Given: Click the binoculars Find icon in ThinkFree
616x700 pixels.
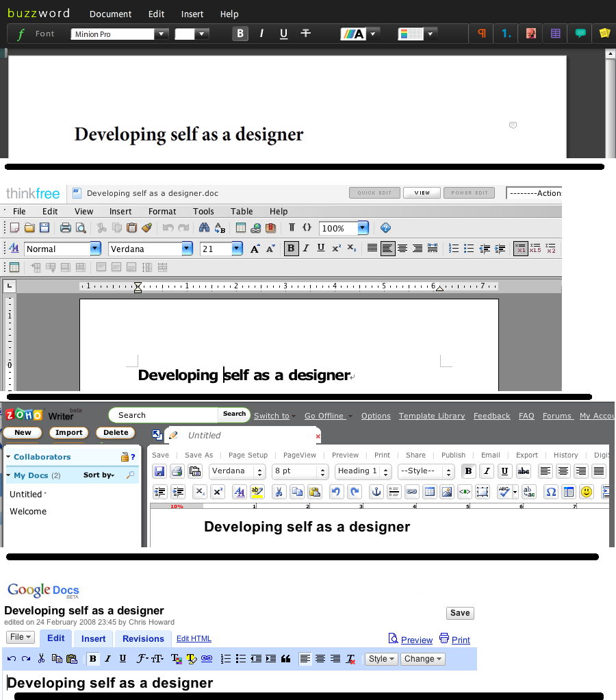Looking at the screenshot, I should pyautogui.click(x=204, y=228).
